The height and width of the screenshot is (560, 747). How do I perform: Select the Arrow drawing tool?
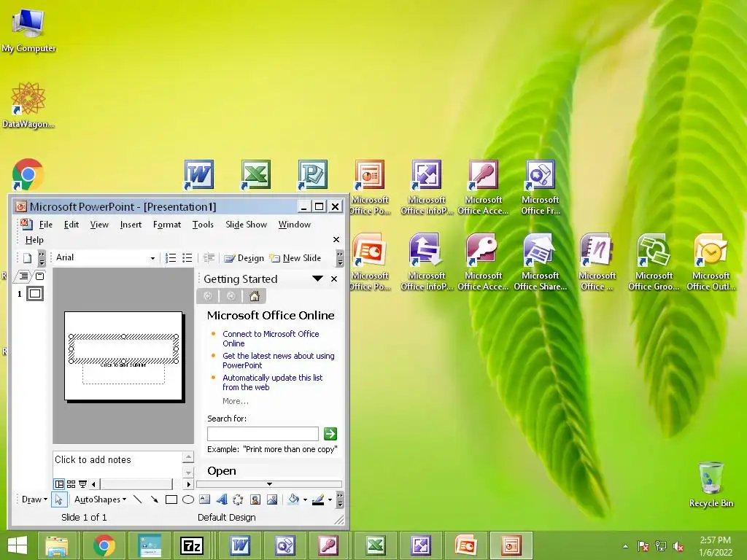pyautogui.click(x=154, y=499)
